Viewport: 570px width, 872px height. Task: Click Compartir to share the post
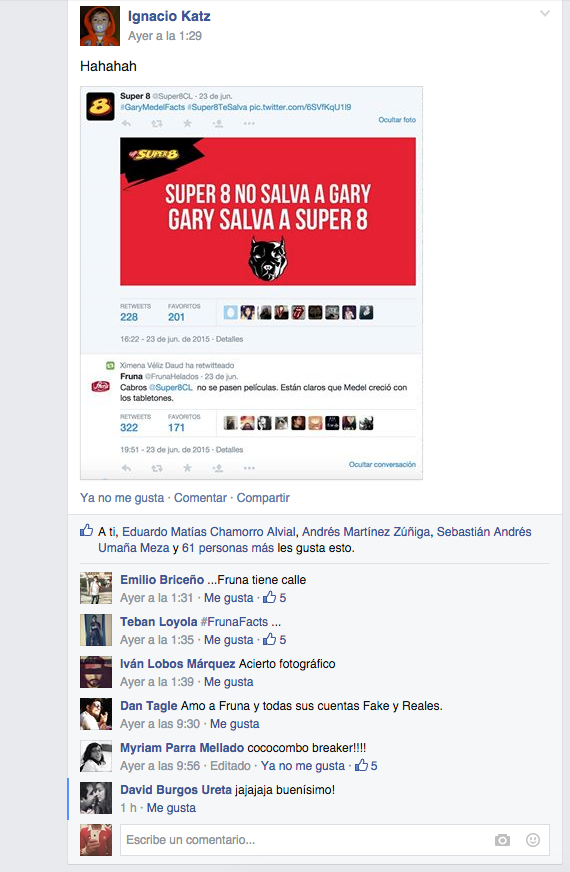coord(263,498)
